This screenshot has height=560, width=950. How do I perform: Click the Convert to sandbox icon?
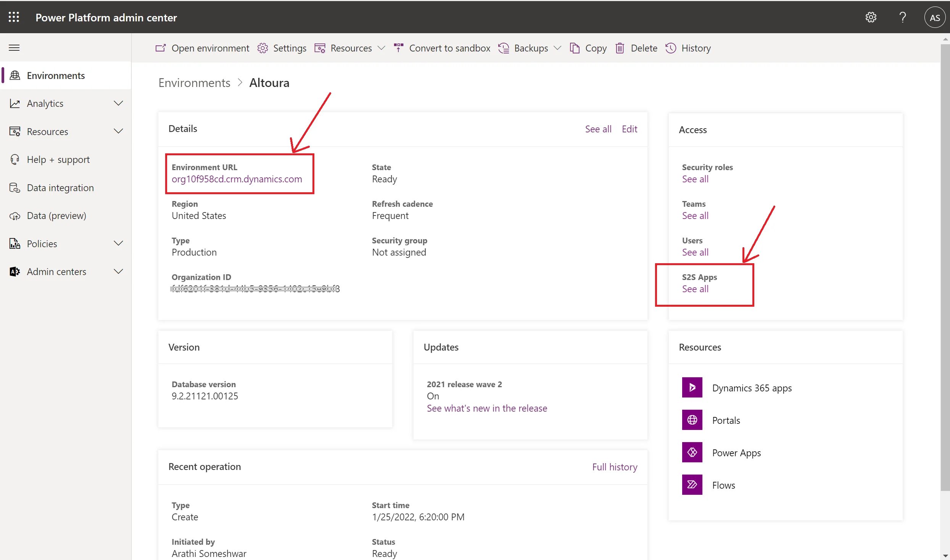click(398, 48)
